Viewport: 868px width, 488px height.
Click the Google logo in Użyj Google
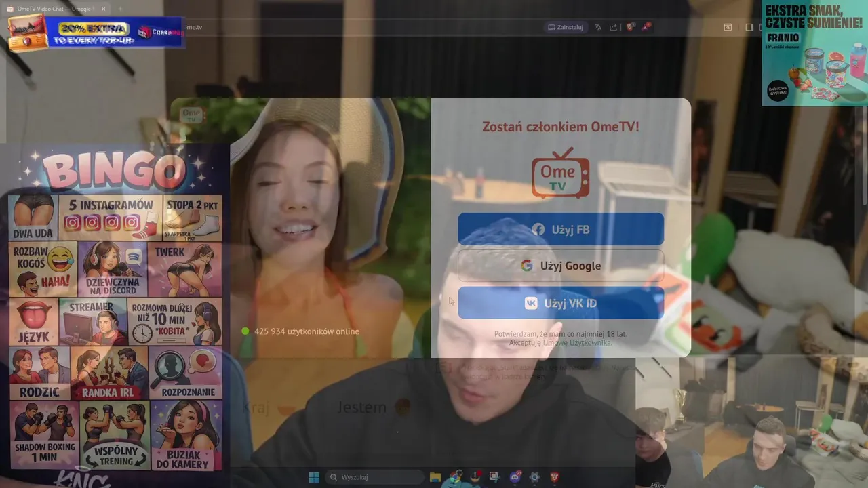pos(527,266)
